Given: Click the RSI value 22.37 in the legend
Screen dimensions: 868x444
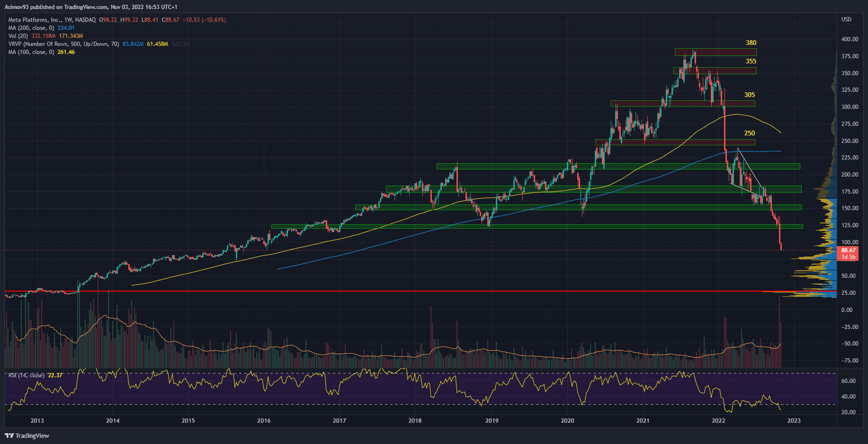Looking at the screenshot, I should [55, 375].
